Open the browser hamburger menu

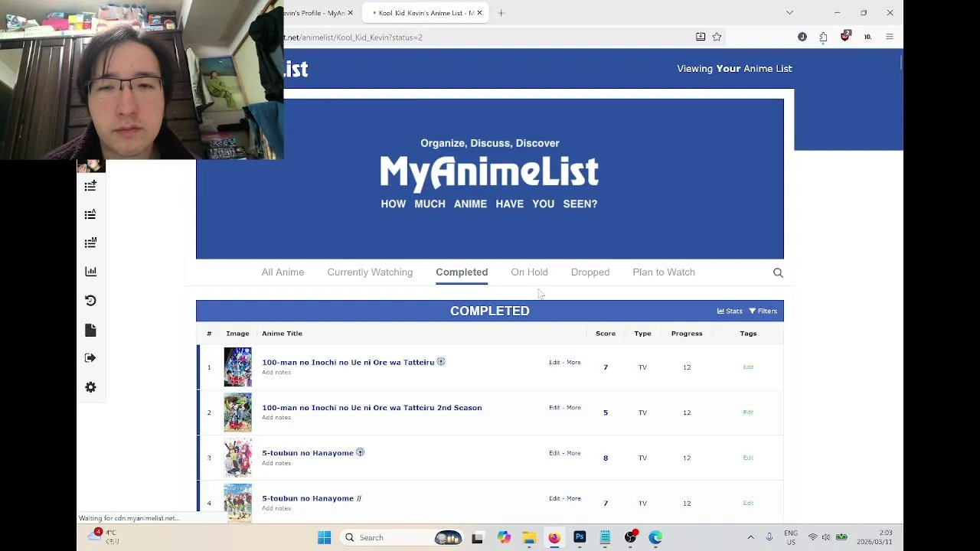890,37
